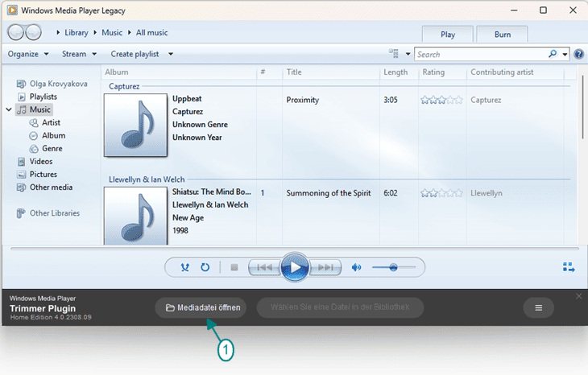Skip to the next track

pos(325,267)
